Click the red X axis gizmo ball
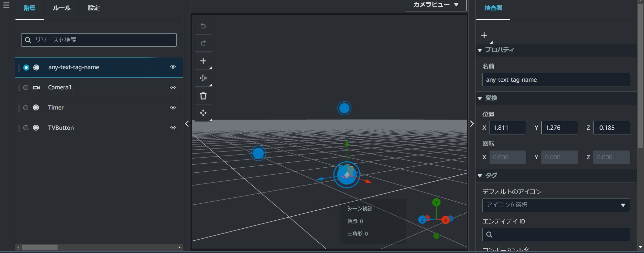Viewport: 644px width, 253px height. pos(445,220)
